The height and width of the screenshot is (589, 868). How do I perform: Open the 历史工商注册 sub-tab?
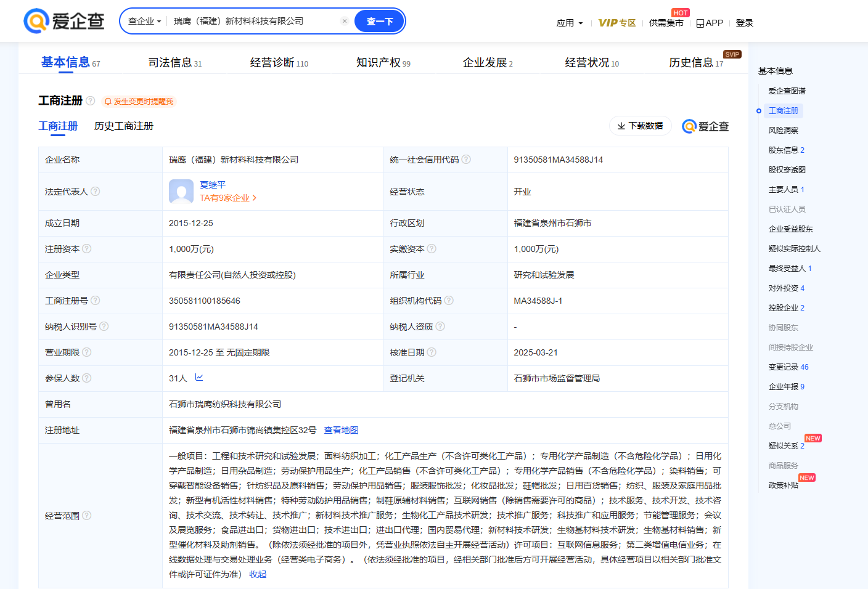pos(124,126)
